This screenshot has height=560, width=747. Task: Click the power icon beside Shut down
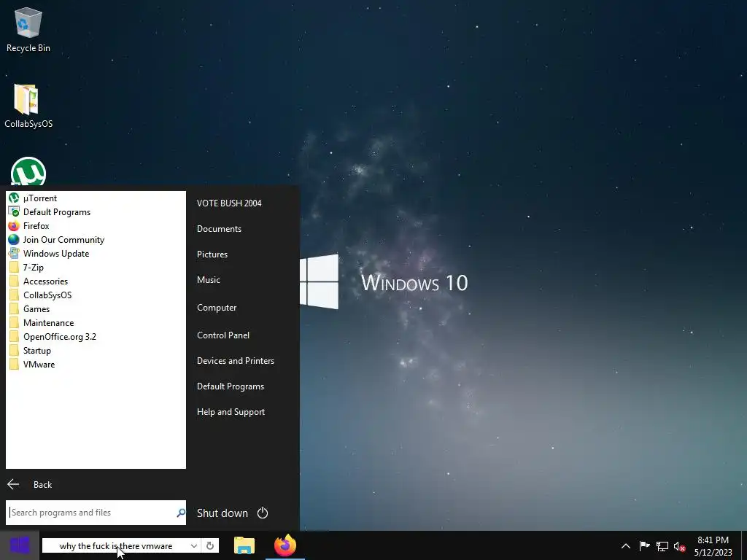263,513
